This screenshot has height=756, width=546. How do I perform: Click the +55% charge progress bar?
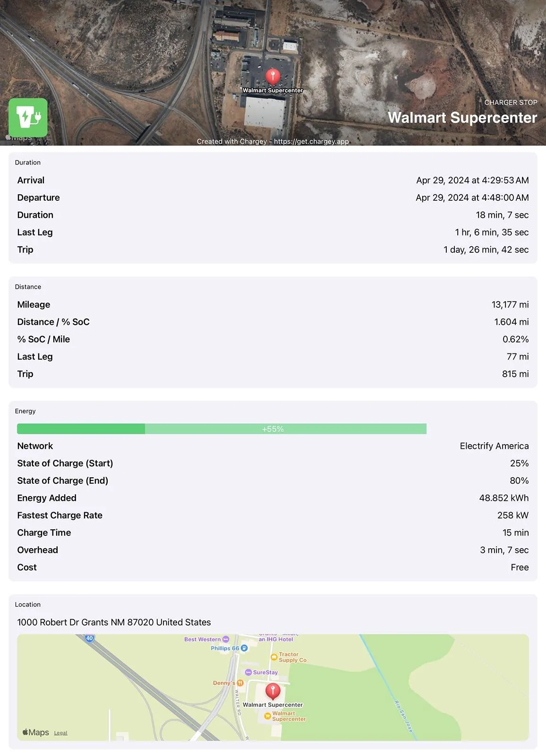[x=222, y=429]
